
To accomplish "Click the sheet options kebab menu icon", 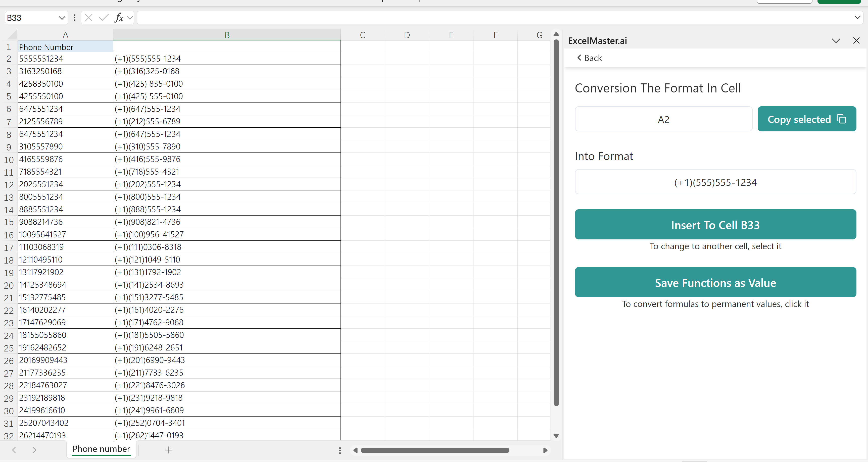I will [339, 449].
